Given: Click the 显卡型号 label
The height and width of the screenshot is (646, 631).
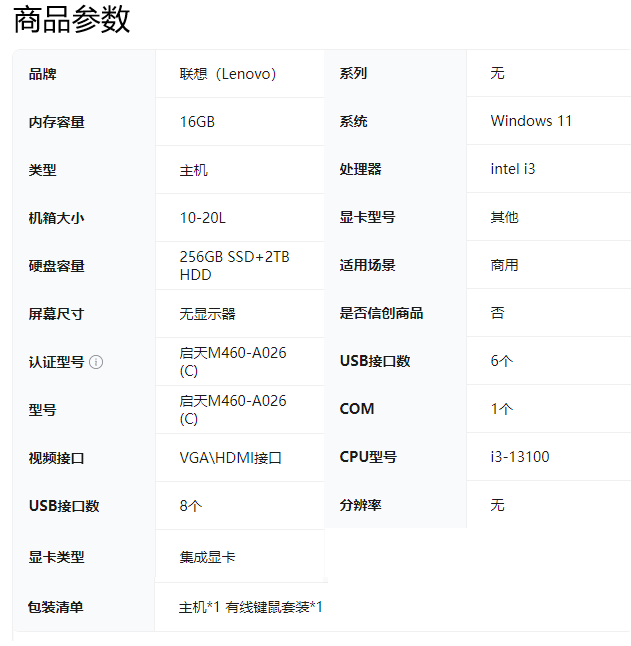Looking at the screenshot, I should tap(367, 217).
